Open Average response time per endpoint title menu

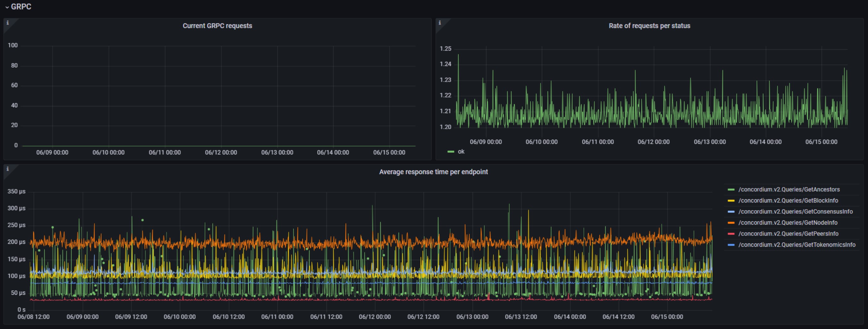[433, 172]
